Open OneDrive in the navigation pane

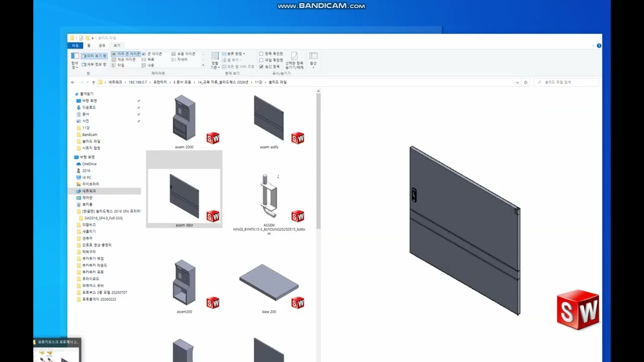click(89, 164)
